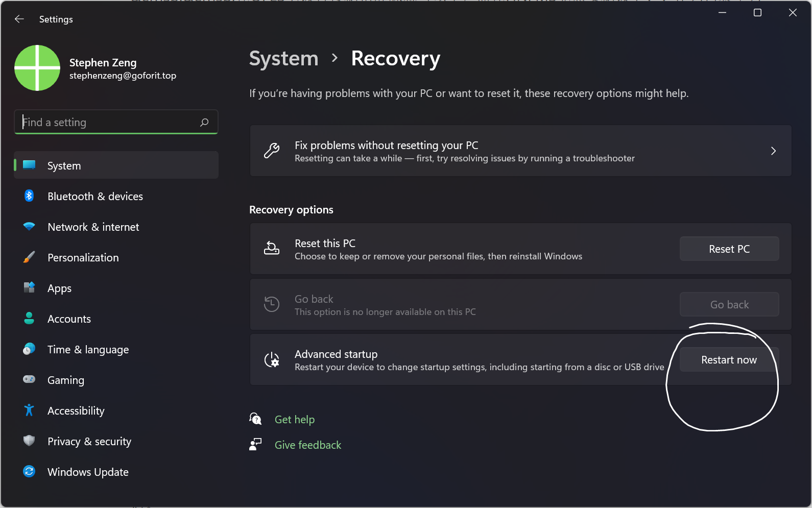
Task: Click the wrench troubleshooter icon
Action: [x=272, y=151]
